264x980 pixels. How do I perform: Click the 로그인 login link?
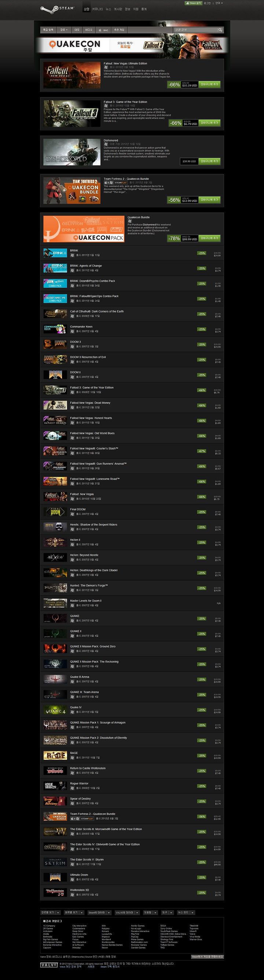[207, 3]
